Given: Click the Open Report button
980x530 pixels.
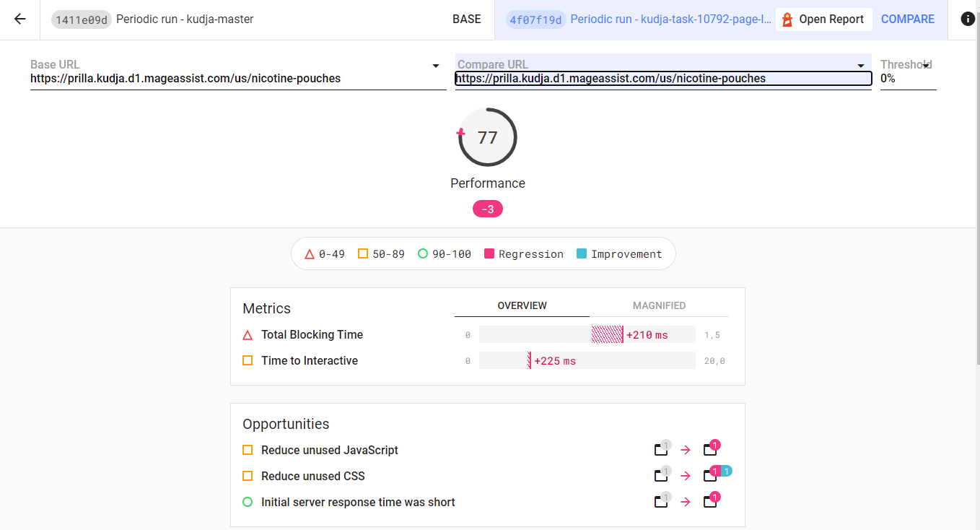Looking at the screenshot, I should coord(824,19).
